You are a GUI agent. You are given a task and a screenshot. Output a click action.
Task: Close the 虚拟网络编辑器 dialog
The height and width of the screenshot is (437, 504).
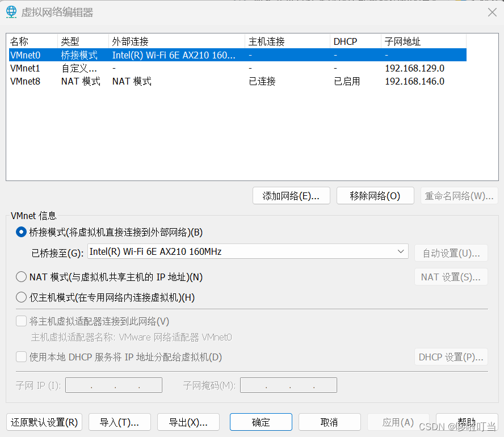(x=492, y=12)
